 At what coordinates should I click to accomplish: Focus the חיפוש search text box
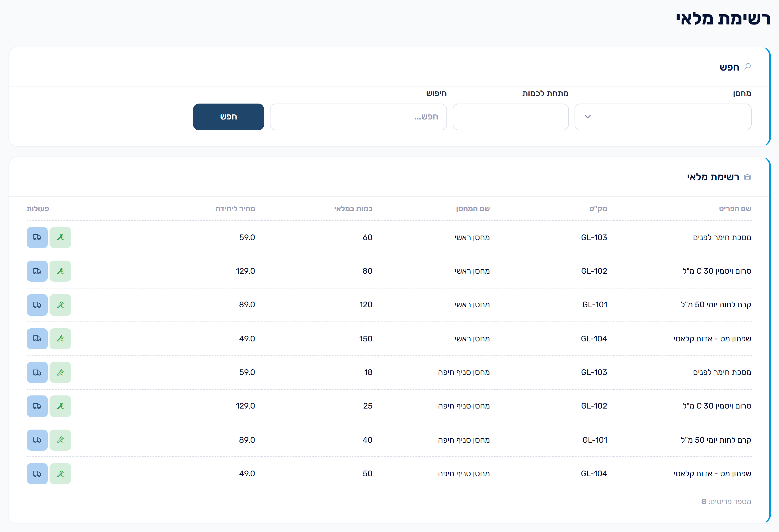(x=358, y=117)
